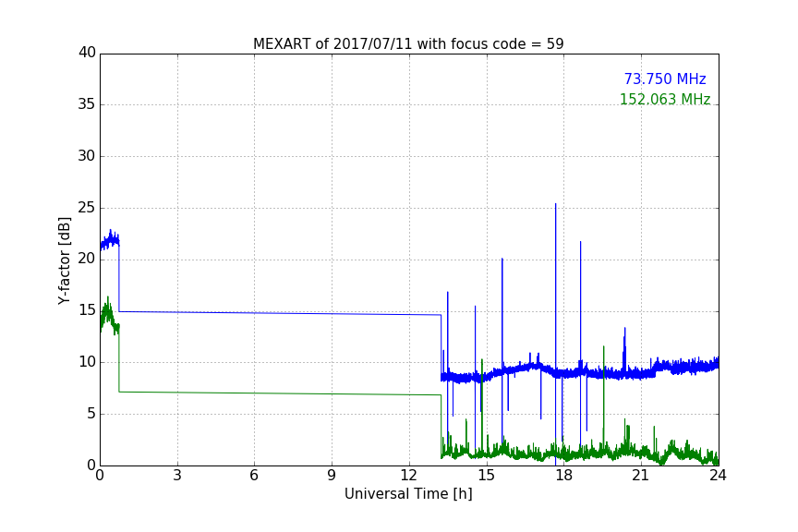This screenshot has height=532, width=798.
Task: Click y-axis tick label 40
Action: (87, 53)
